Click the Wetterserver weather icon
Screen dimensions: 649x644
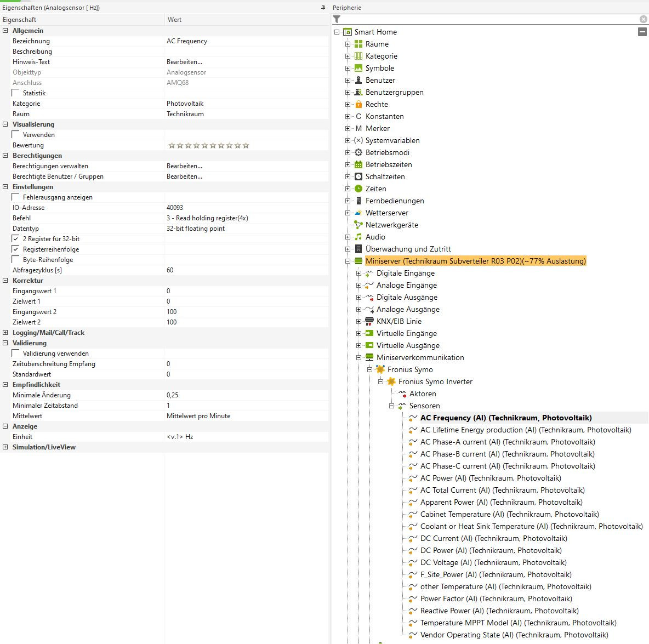[358, 213]
